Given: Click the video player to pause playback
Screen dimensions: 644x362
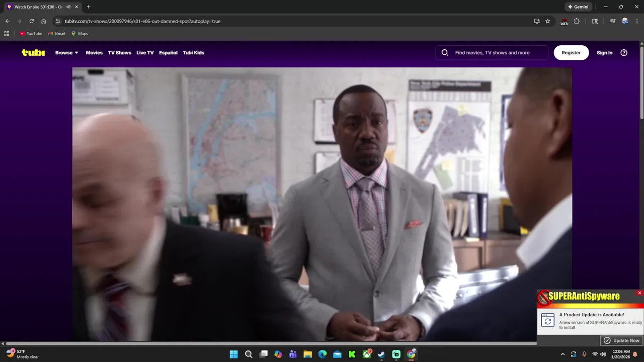Looking at the screenshot, I should (x=322, y=204).
